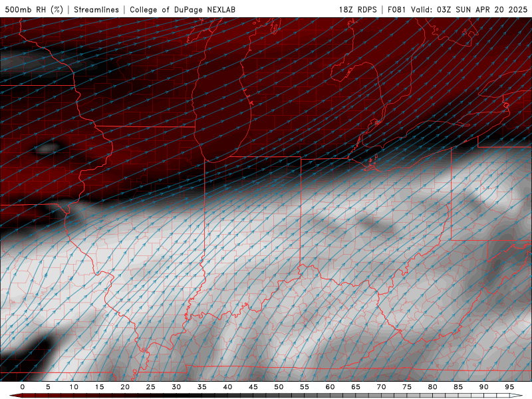Click the "0" value on color scale
The height and width of the screenshot is (399, 532).
(23, 387)
